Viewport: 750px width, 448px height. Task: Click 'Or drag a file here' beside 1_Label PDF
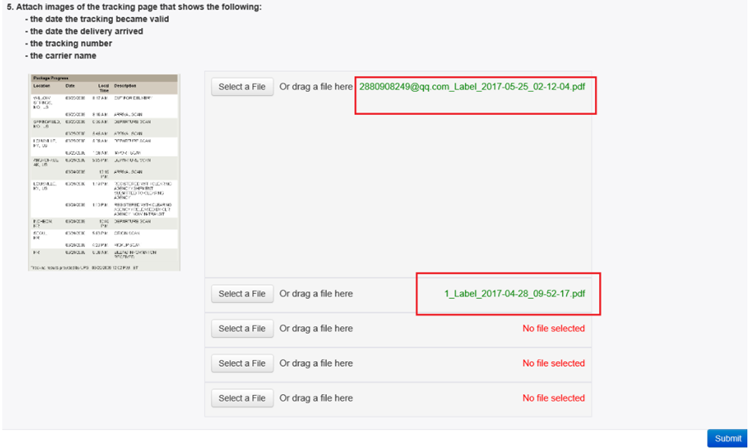click(316, 294)
